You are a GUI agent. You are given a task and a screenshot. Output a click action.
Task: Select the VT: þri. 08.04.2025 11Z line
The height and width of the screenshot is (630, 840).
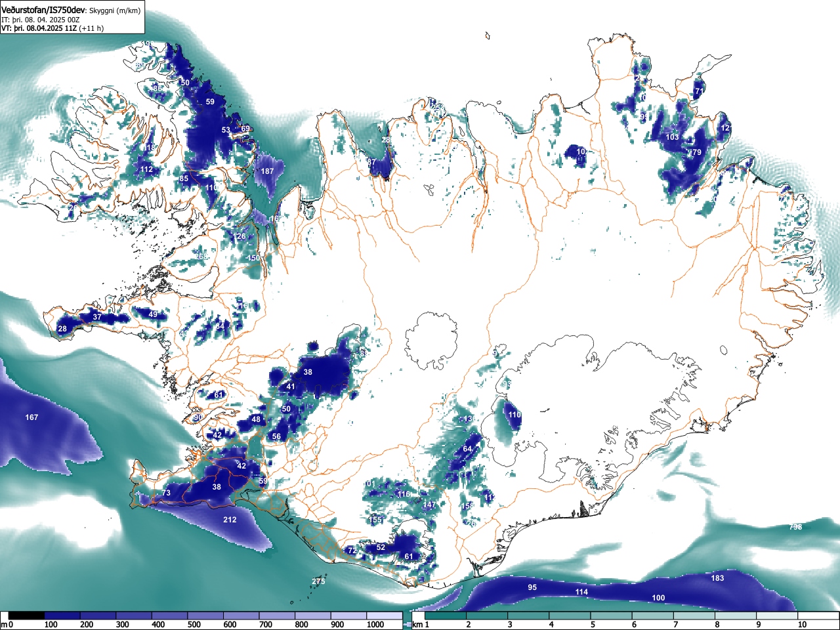[x=39, y=28]
